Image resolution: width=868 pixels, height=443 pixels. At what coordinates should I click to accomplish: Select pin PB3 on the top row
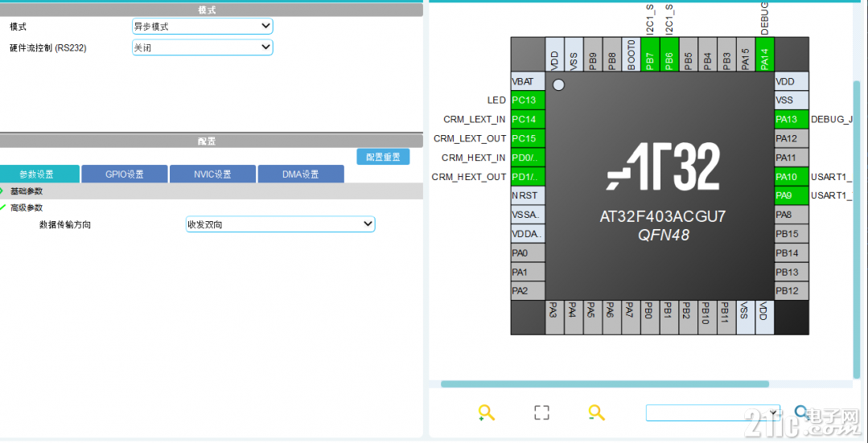[x=726, y=54]
